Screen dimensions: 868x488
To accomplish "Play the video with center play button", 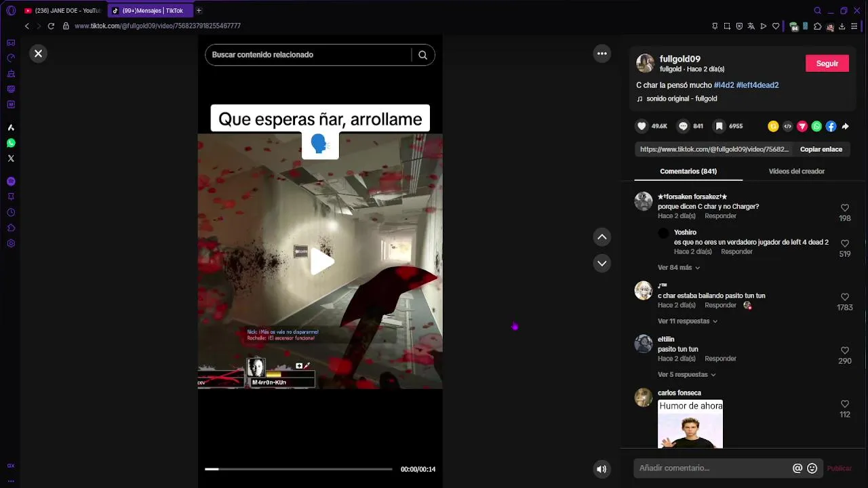I will [321, 262].
